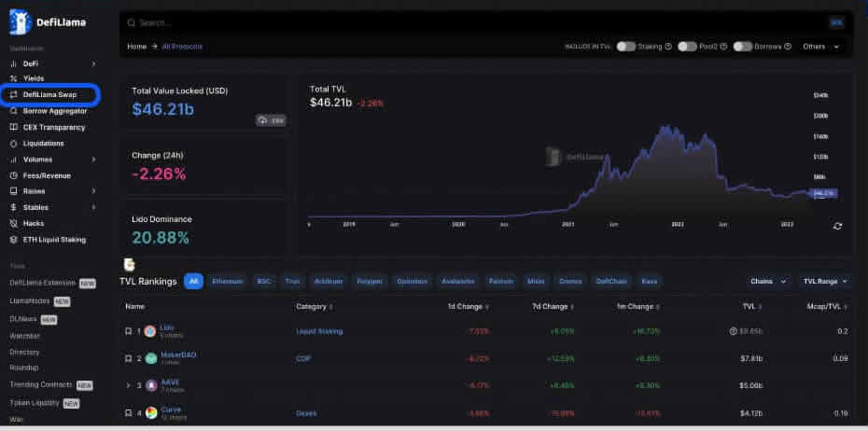The image size is (868, 431).
Task: Open the Others dropdown
Action: tap(820, 47)
